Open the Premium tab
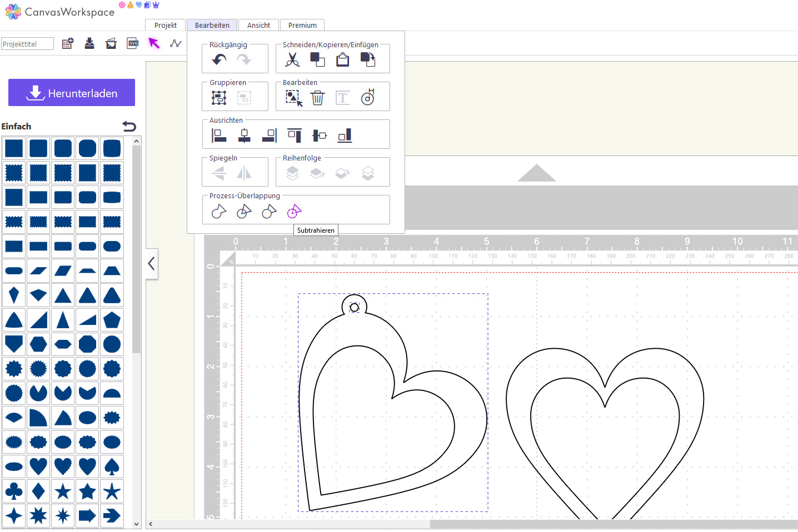Viewport: 798px width, 532px height. (302, 25)
